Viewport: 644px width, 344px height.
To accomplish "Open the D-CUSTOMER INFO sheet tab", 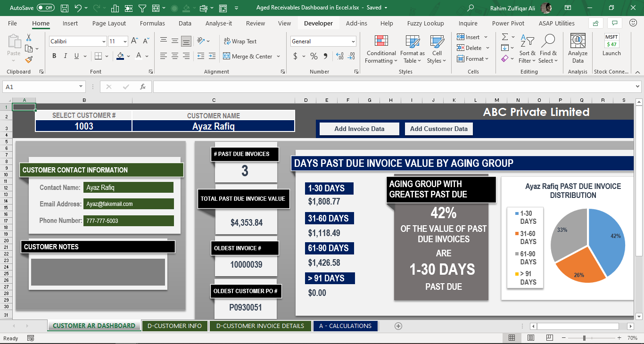I will [174, 326].
